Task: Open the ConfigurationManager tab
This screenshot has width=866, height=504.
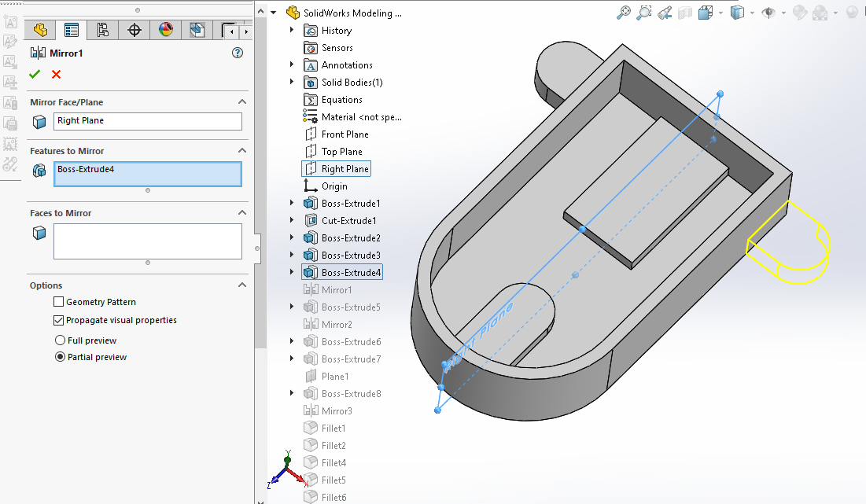Action: [x=103, y=30]
